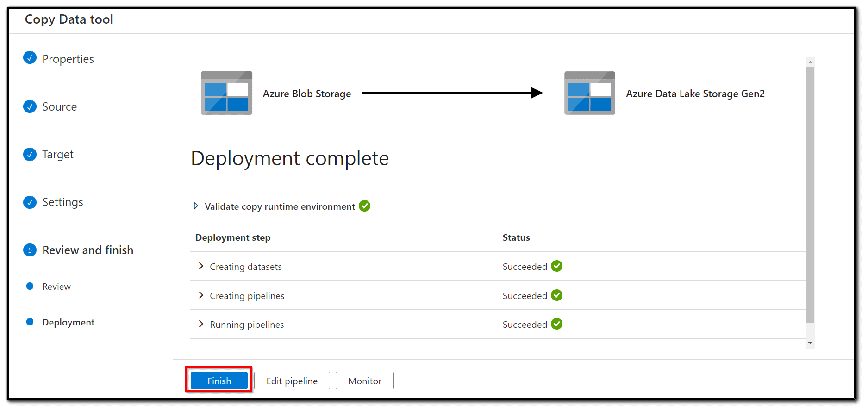
Task: Click Creating datasets succeeded status checkmark
Action: pos(556,266)
